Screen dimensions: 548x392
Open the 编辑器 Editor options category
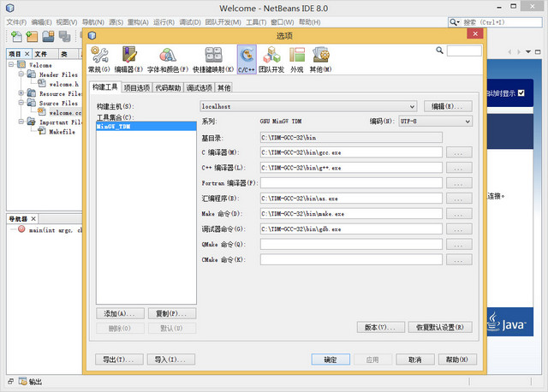[x=128, y=59]
